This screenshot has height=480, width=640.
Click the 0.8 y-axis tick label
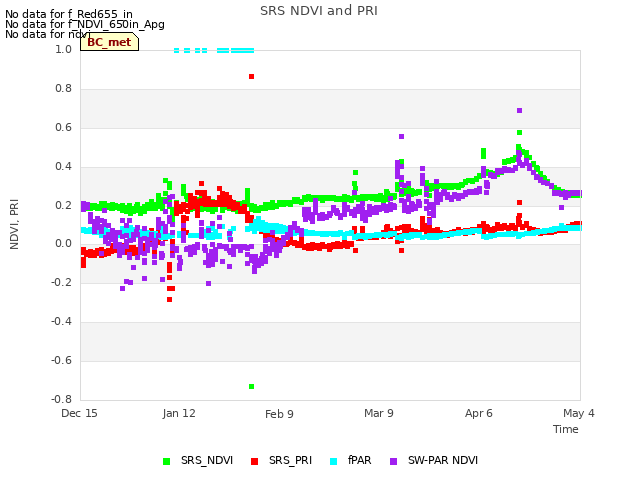(63, 88)
